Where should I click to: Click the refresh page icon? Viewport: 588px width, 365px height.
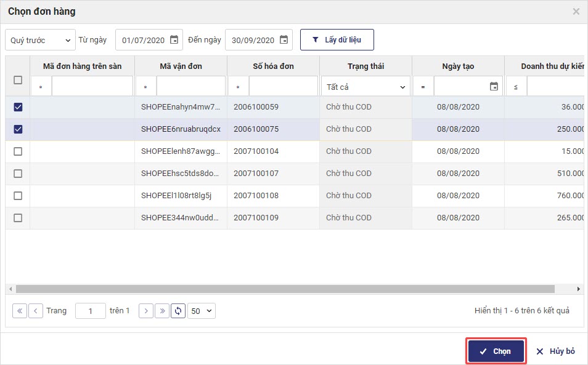[x=178, y=311]
